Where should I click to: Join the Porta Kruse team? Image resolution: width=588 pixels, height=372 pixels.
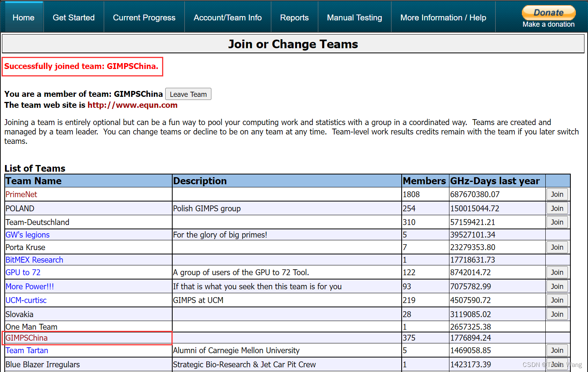coord(557,247)
